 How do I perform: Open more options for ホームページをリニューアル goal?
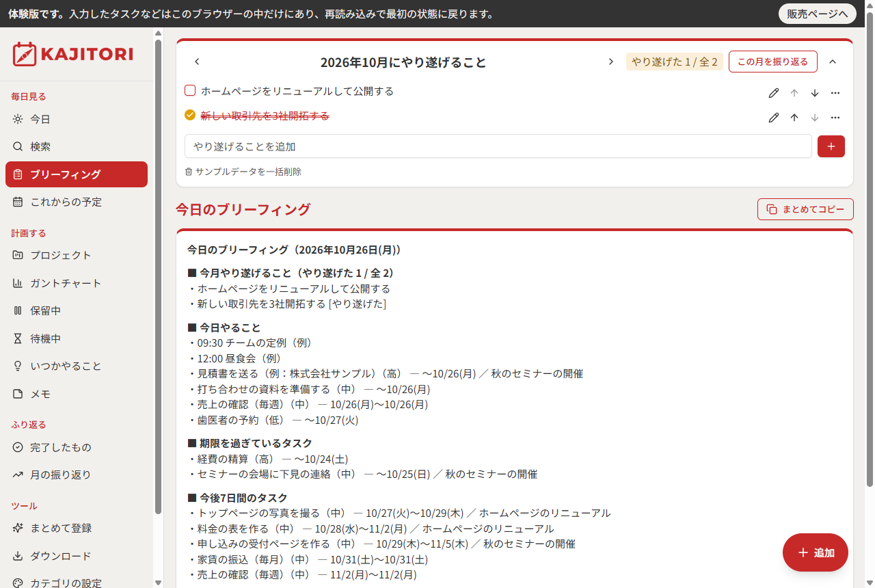(x=835, y=93)
